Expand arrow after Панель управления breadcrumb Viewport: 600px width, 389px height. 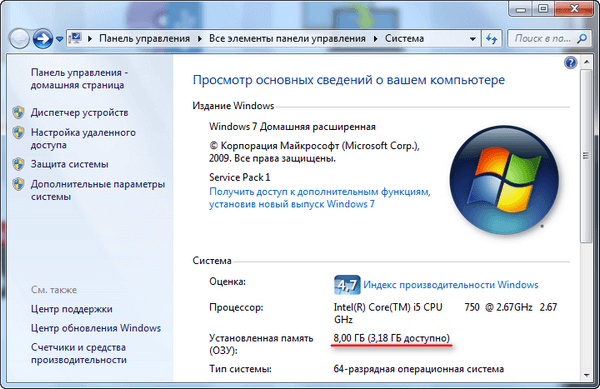click(x=199, y=39)
